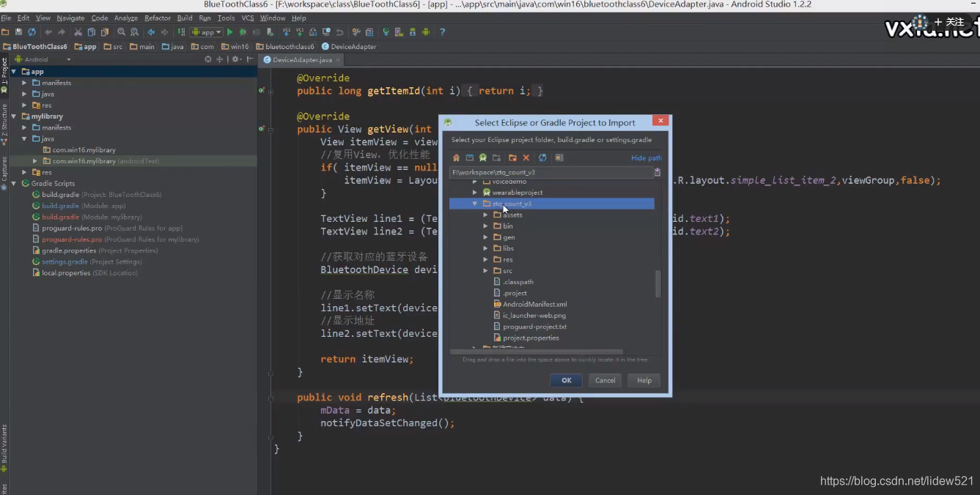980x495 pixels.
Task: Click the SDK Manager Android icon in toolbar
Action: click(x=412, y=32)
